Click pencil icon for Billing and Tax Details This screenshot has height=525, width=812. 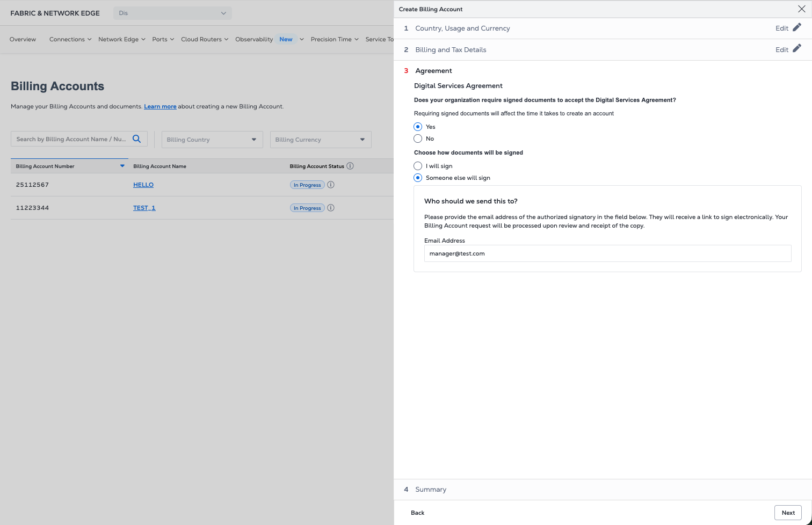pos(797,49)
